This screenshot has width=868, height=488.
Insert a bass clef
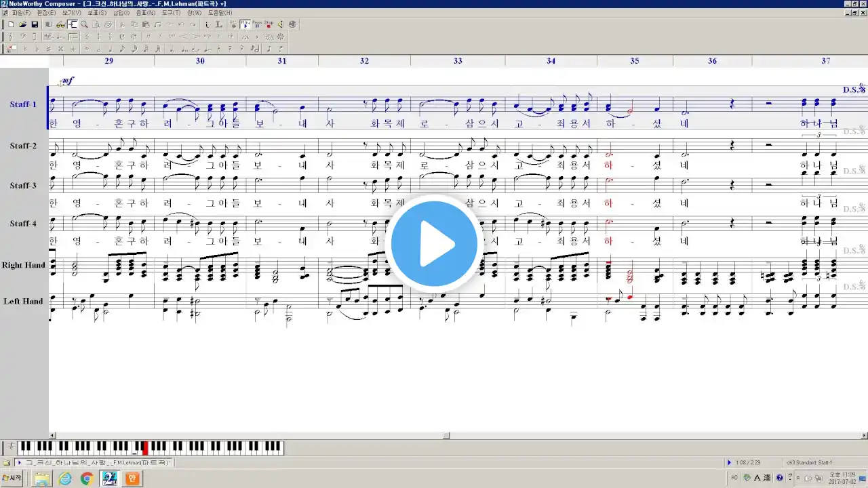coord(22,37)
